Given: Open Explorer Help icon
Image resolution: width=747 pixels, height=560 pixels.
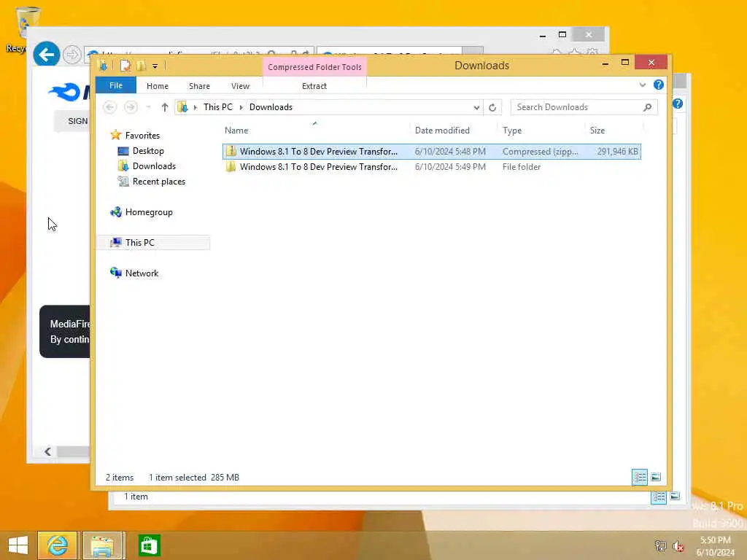Looking at the screenshot, I should (659, 85).
